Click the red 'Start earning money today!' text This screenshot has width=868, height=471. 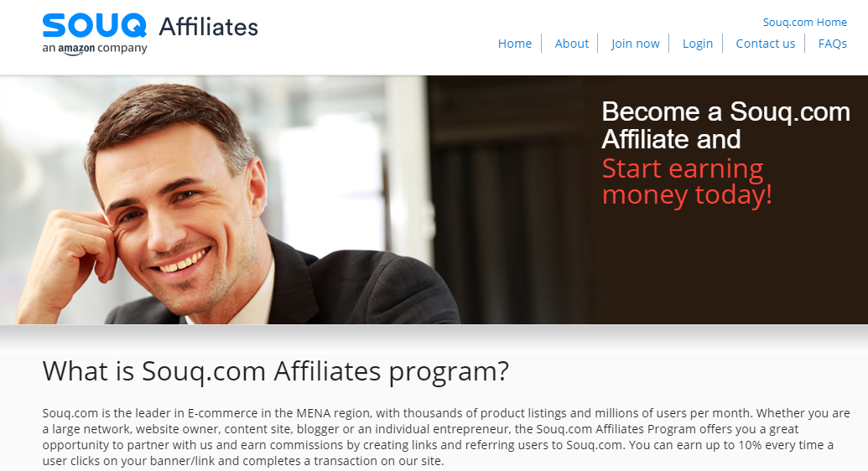pos(687,182)
